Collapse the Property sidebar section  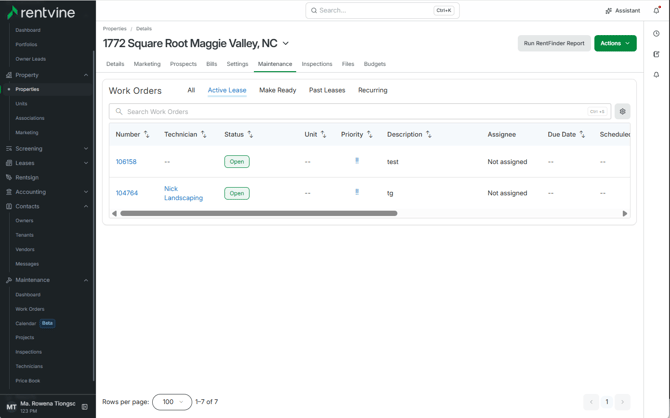[86, 75]
